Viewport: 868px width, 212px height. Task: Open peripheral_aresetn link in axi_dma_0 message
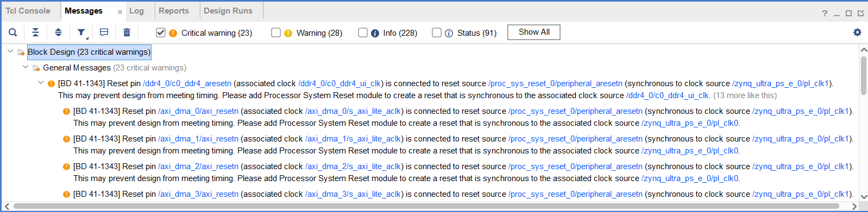click(x=575, y=111)
